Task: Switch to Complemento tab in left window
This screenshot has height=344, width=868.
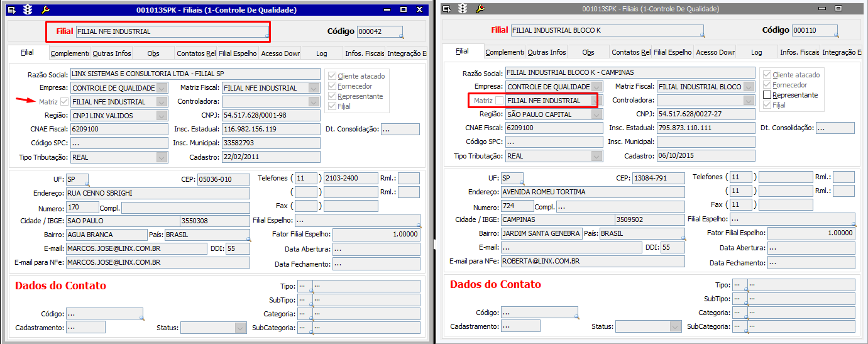Action: click(x=69, y=53)
